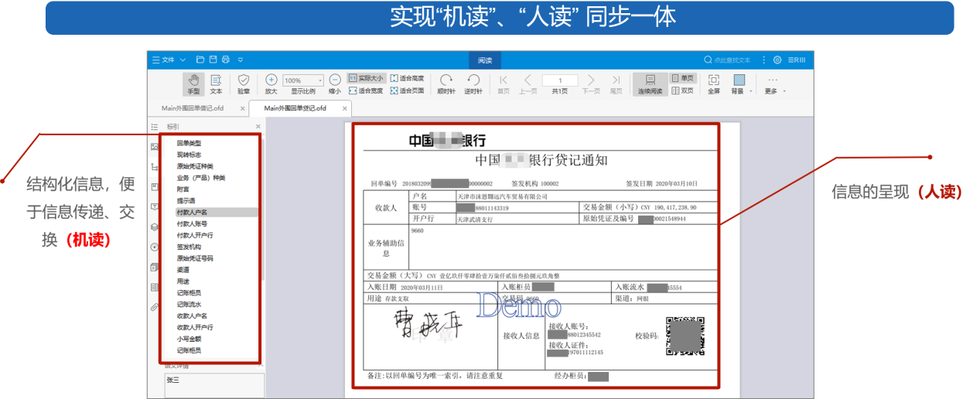Toggle 适合高度 fit height
The width and height of the screenshot is (980, 399).
click(407, 78)
